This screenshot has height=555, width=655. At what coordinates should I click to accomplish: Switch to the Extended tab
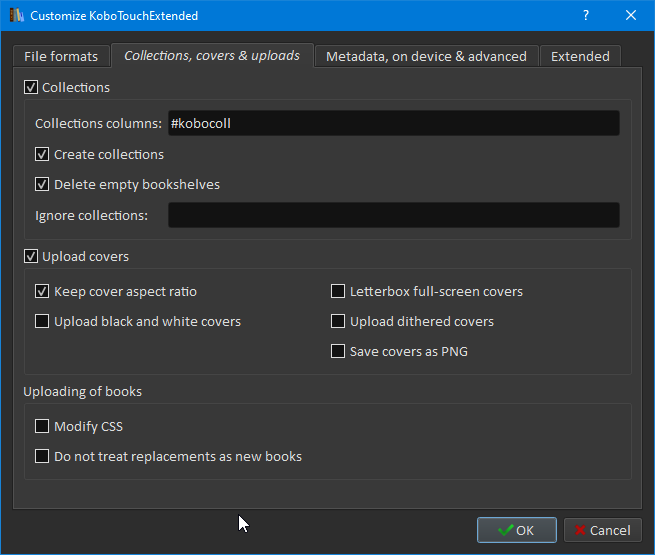(x=580, y=56)
